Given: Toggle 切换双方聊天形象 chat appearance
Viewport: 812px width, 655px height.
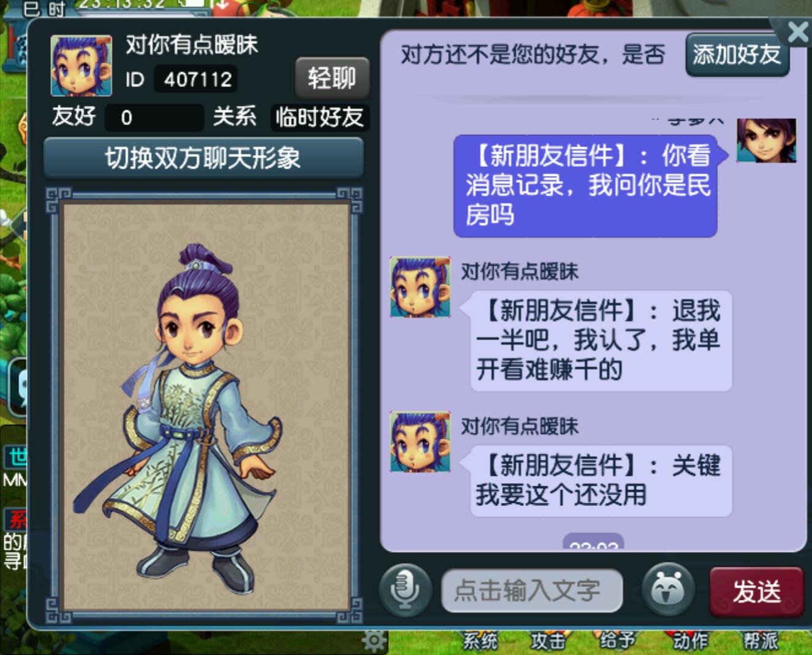Looking at the screenshot, I should [203, 158].
